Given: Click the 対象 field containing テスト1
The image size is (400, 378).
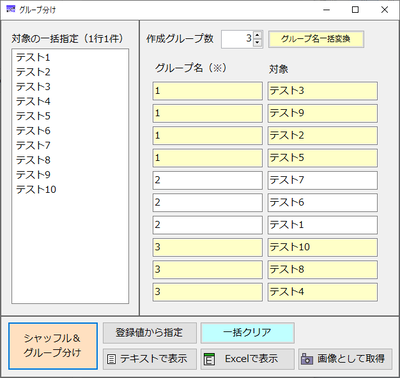Looking at the screenshot, I should coord(323,225).
